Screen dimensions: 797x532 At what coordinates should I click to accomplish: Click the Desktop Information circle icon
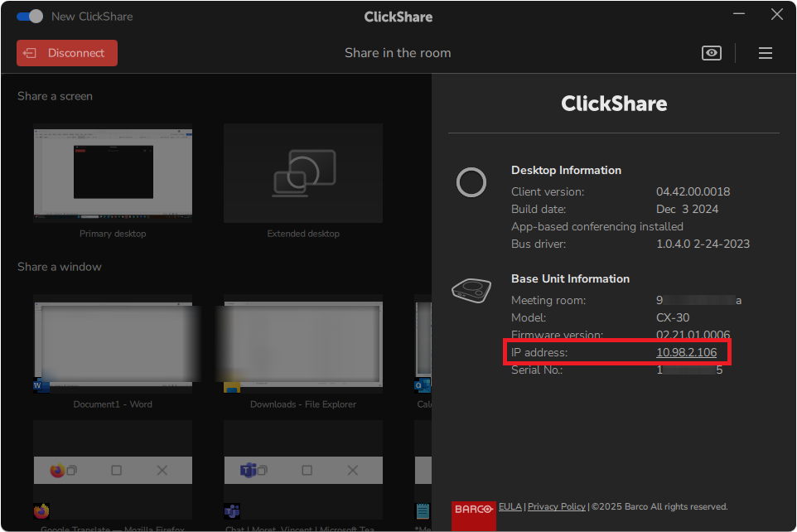[471, 183]
